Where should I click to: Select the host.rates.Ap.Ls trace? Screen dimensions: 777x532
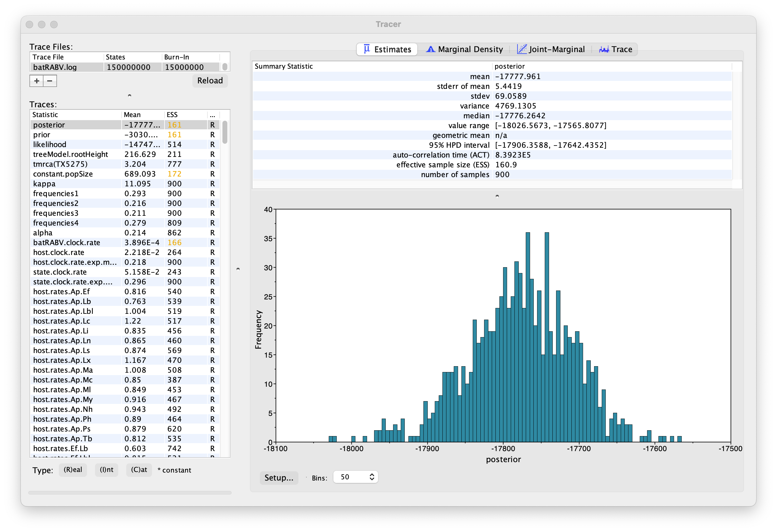click(x=125, y=351)
